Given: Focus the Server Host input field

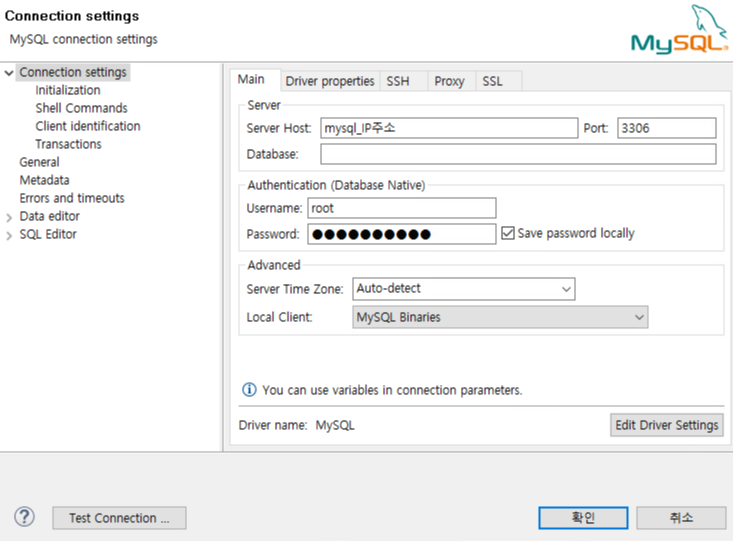Looking at the screenshot, I should click(x=449, y=128).
